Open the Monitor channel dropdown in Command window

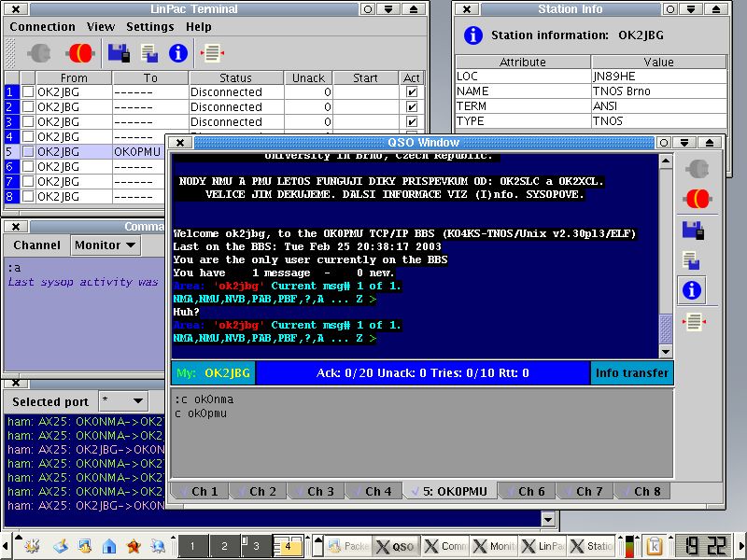(x=106, y=245)
